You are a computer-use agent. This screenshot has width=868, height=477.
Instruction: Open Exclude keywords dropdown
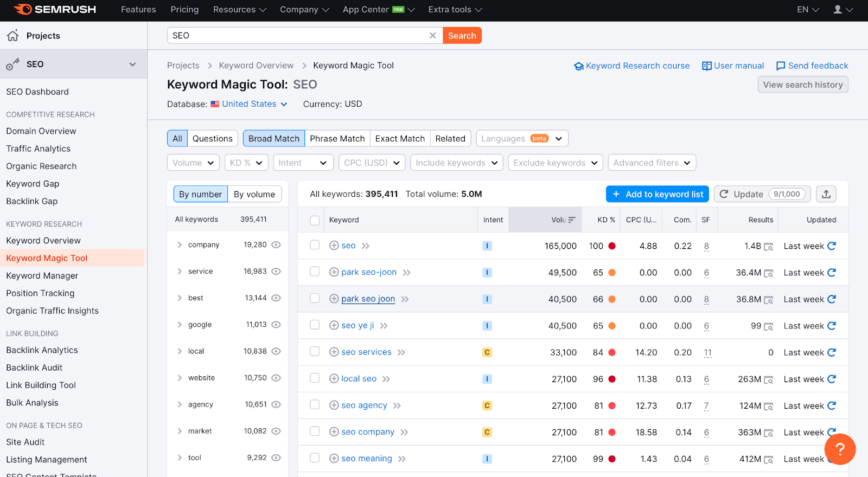click(x=556, y=163)
